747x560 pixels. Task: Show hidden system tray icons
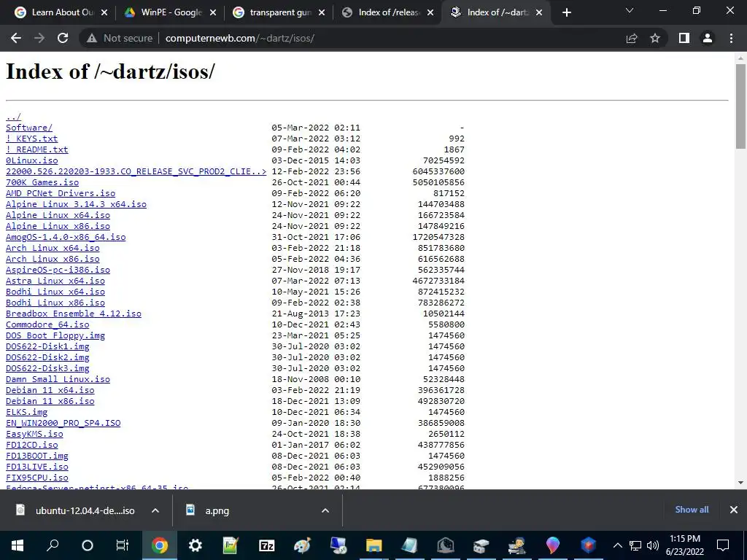coord(617,545)
